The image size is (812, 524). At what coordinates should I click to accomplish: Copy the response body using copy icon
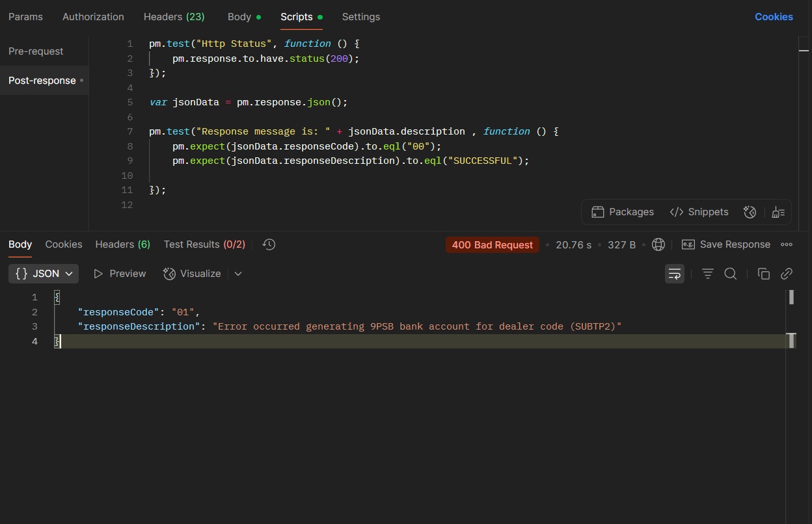click(764, 274)
